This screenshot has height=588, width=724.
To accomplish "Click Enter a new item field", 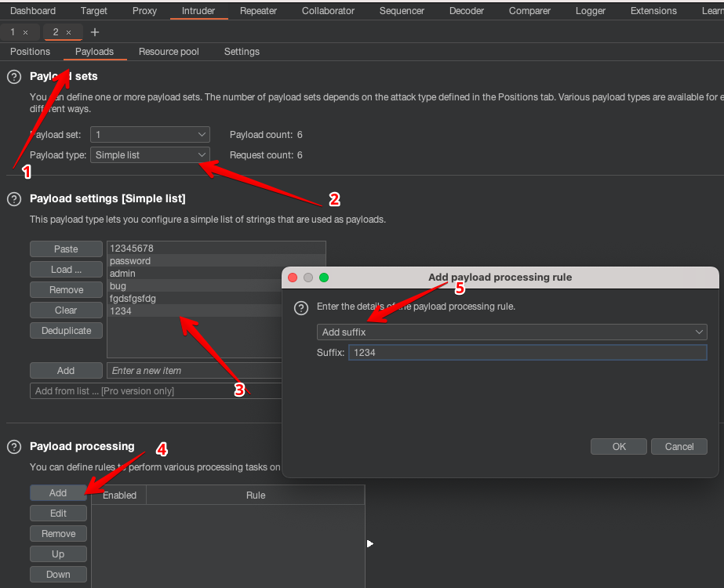I will coord(195,371).
